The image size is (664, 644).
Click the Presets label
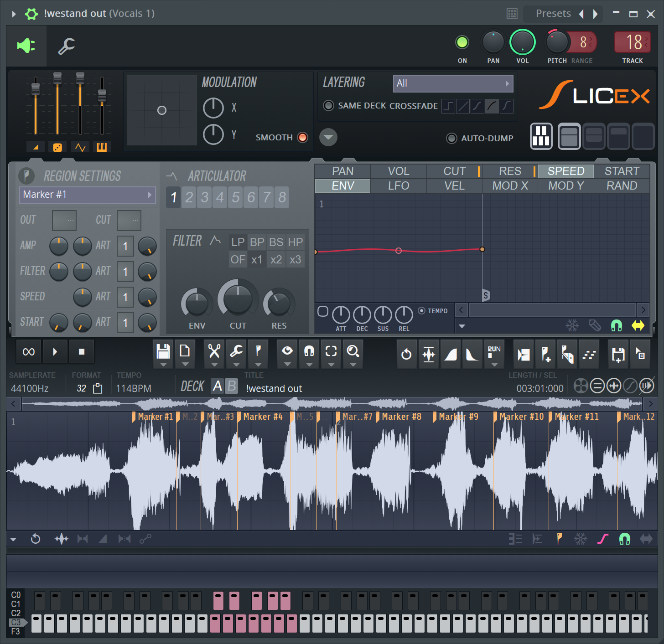point(553,14)
